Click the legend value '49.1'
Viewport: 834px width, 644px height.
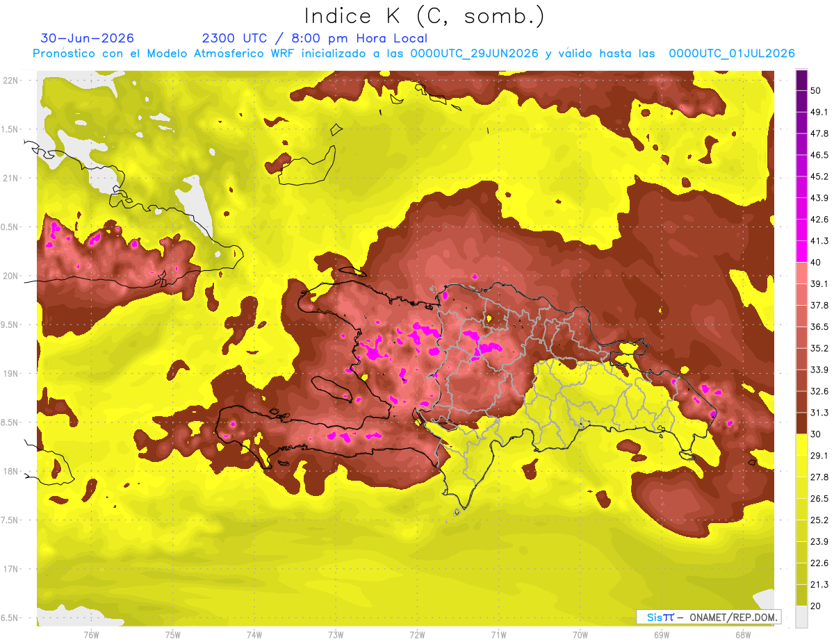[x=820, y=112]
